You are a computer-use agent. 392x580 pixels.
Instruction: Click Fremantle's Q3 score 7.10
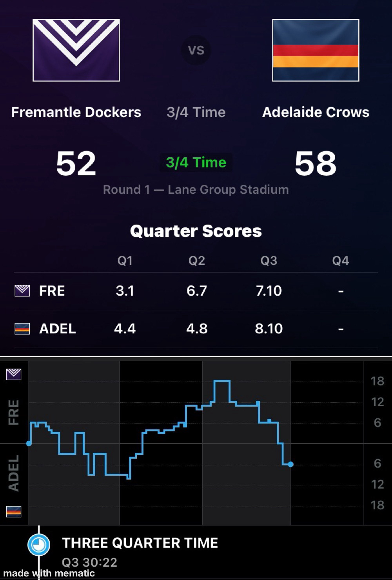(269, 291)
